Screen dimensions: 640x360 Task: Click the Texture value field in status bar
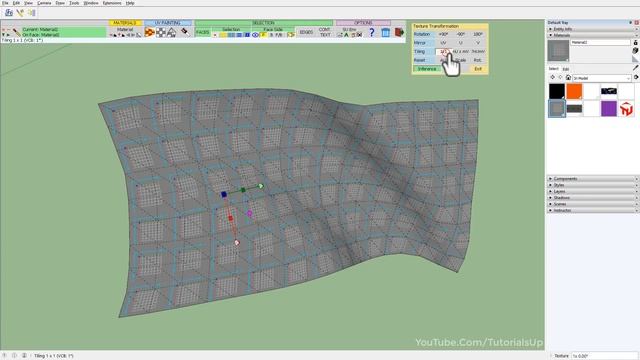coord(604,356)
